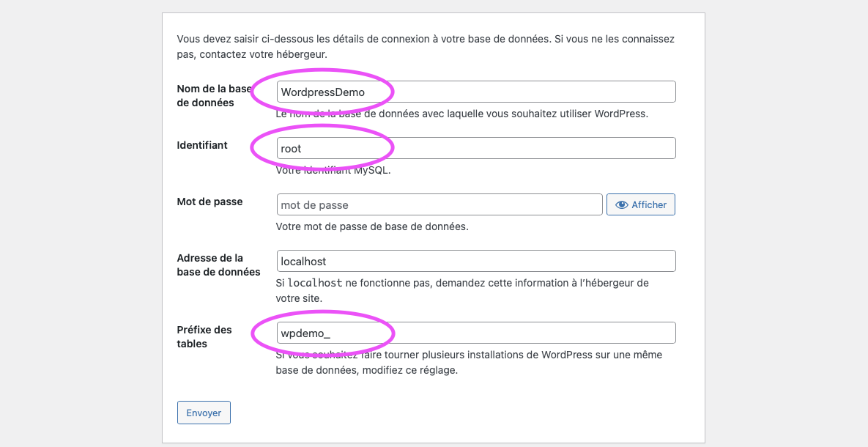Click the table prefix field containing wpdemo_

476,333
